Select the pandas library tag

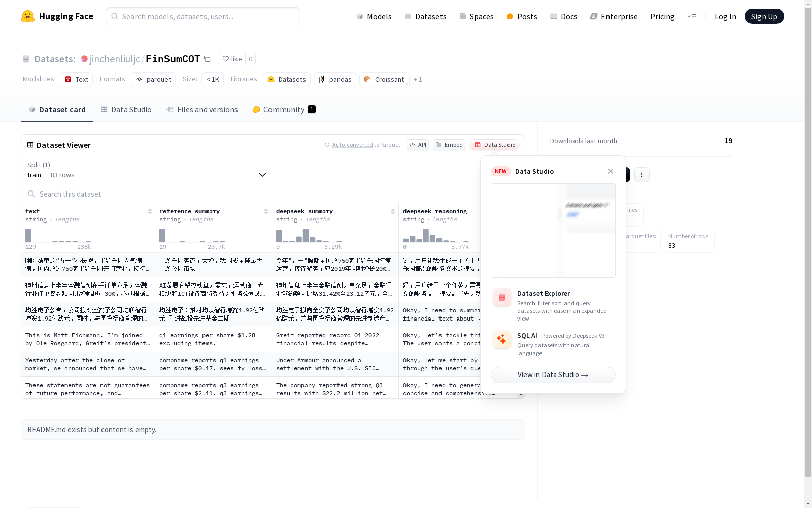(x=335, y=79)
